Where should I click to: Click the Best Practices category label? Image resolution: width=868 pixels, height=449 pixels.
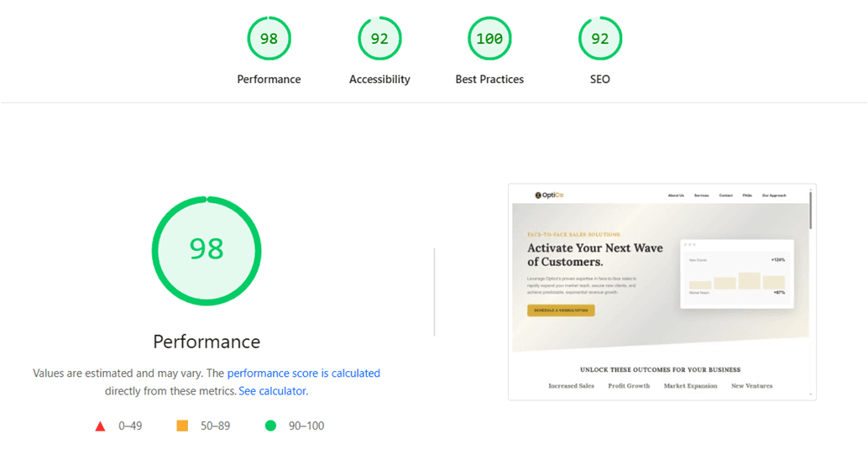[489, 79]
